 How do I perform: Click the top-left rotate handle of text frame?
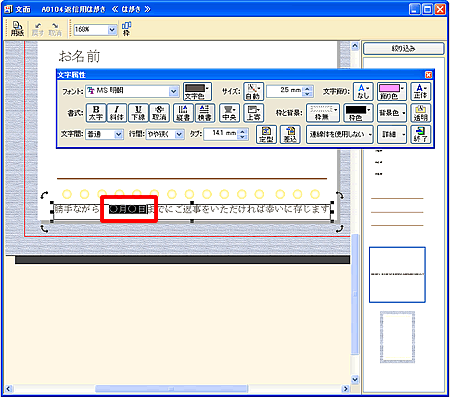44,195
